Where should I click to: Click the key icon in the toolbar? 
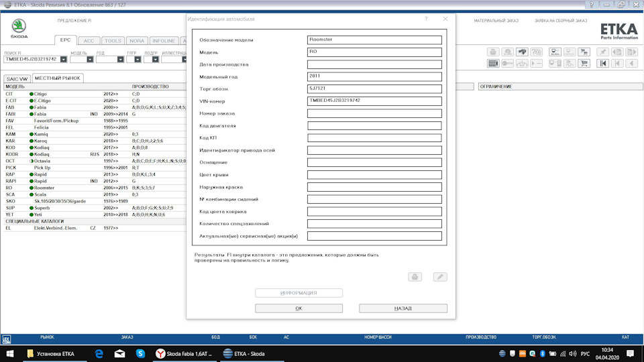507,63
